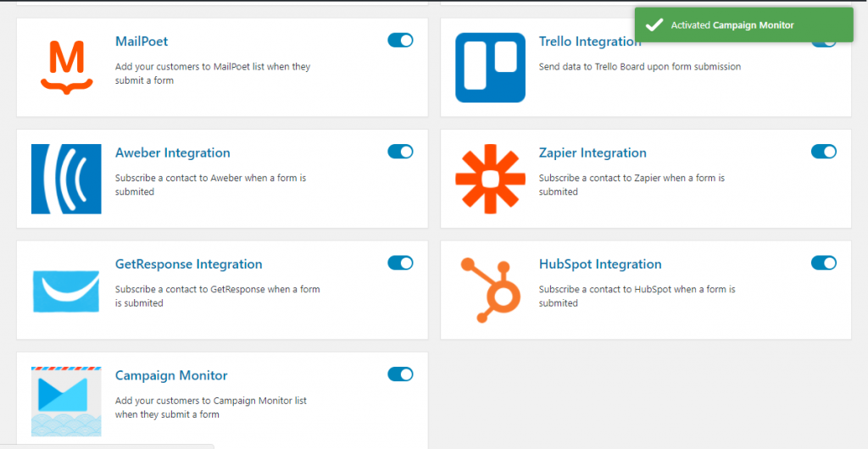Open the MailPoet title link
This screenshot has width=868, height=449.
142,42
